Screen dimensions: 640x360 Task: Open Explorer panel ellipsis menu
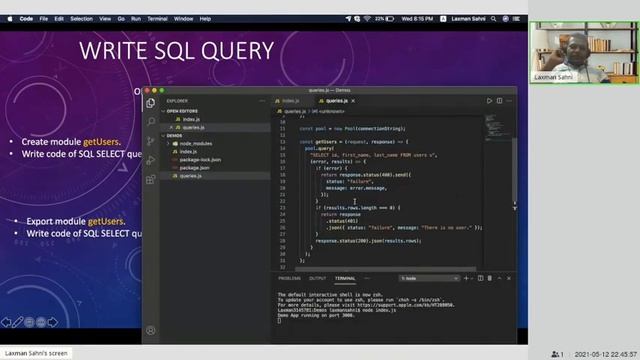coord(262,101)
